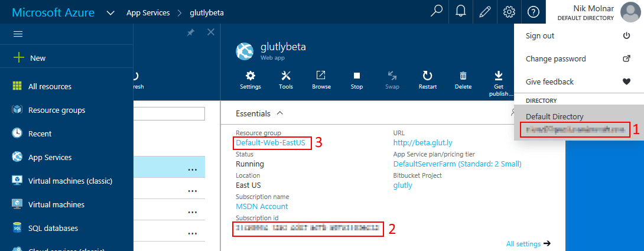Open the http://beta.glut.ly URL
The image size is (644, 251).
(422, 142)
